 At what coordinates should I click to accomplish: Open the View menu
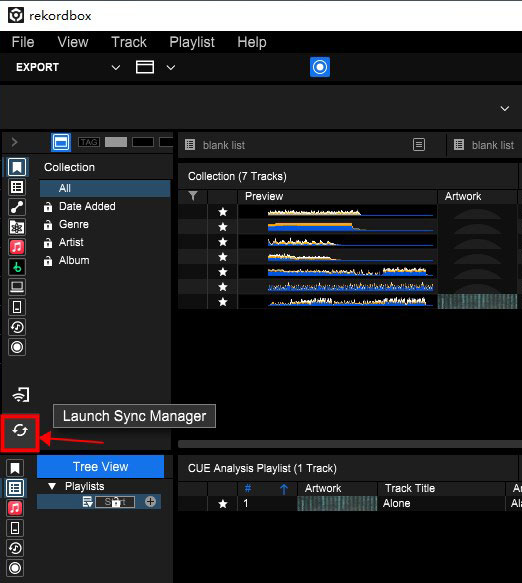click(73, 42)
